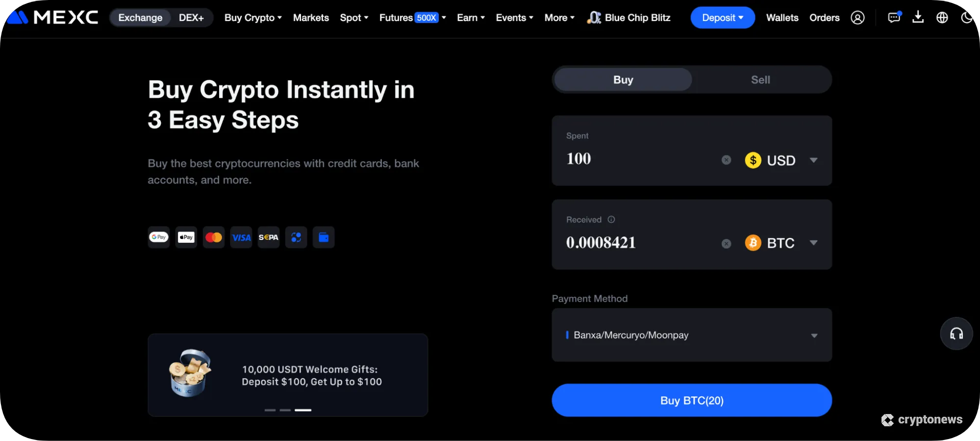Image resolution: width=980 pixels, height=441 pixels.
Task: Clear the Spent amount input field
Action: [x=726, y=159]
